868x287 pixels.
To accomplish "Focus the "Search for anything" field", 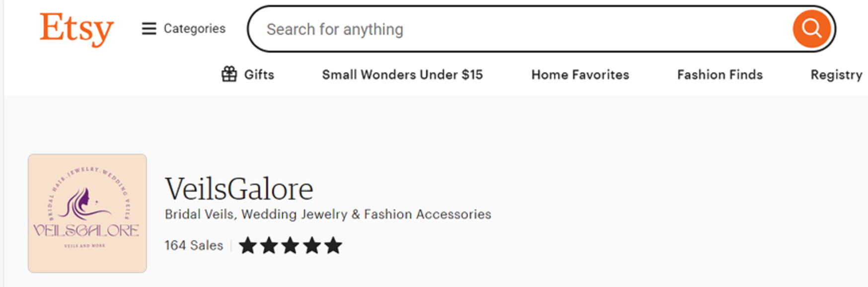I will click(x=521, y=29).
